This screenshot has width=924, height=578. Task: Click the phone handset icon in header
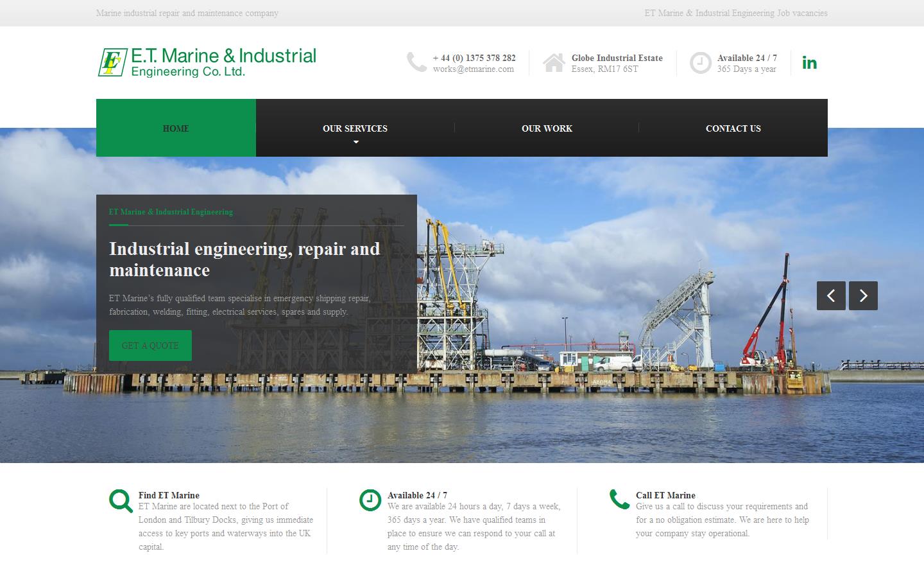pyautogui.click(x=416, y=62)
